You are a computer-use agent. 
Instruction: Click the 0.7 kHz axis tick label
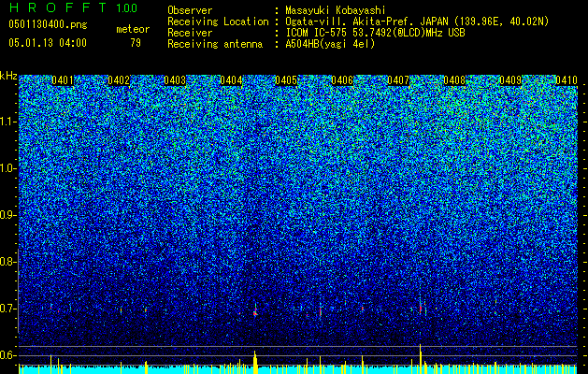point(7,309)
